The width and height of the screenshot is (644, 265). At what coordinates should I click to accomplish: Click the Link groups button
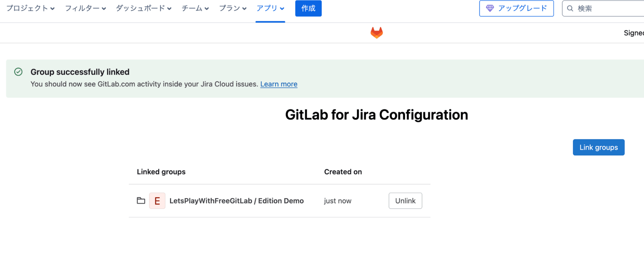599,147
